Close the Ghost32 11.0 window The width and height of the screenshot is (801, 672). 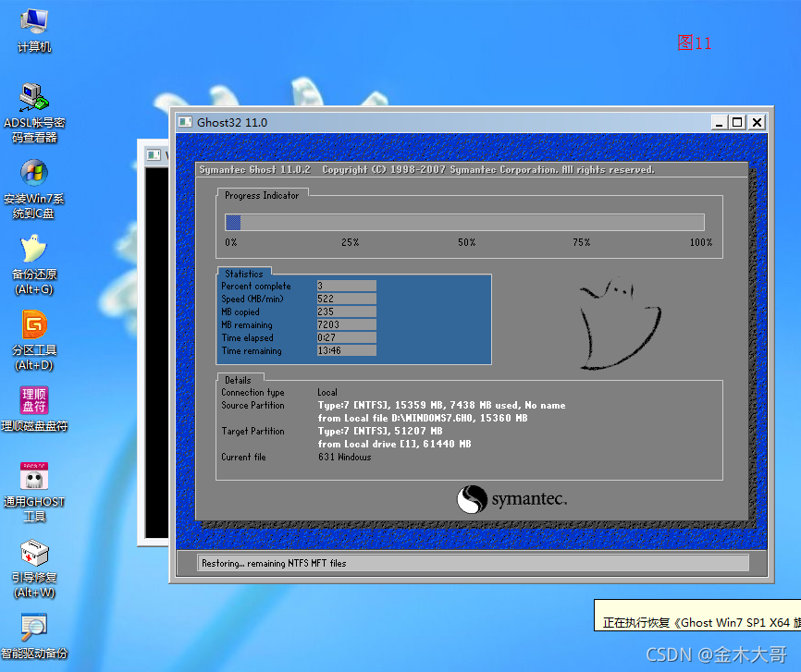[758, 123]
